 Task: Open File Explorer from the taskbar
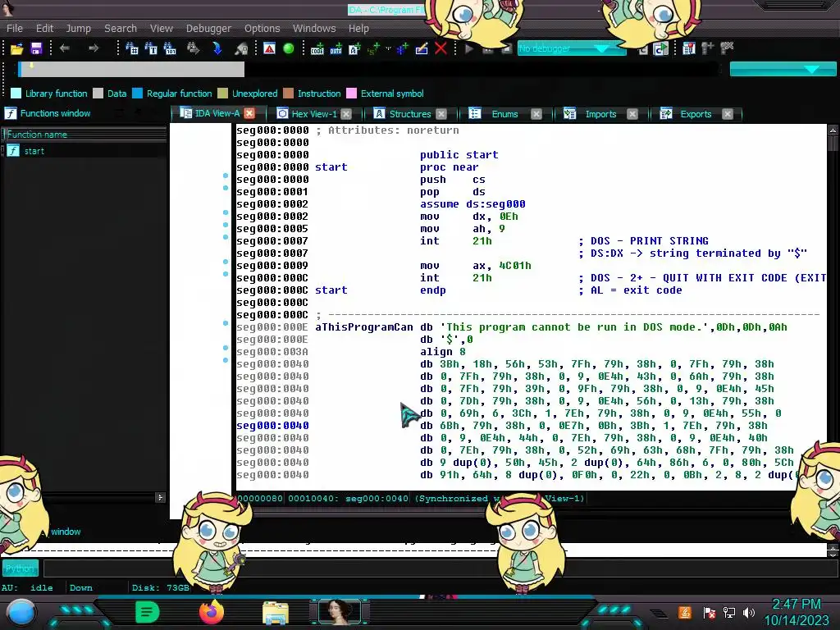pos(276,613)
